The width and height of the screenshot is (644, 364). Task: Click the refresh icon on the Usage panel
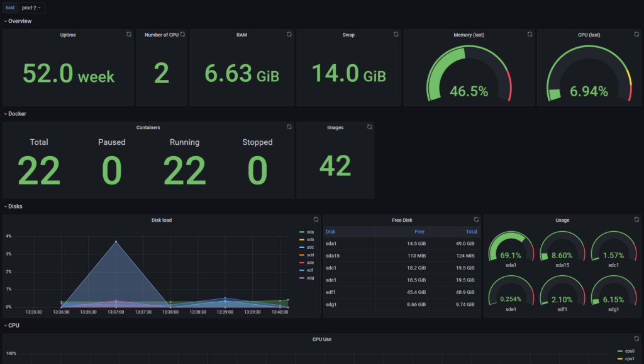click(636, 220)
